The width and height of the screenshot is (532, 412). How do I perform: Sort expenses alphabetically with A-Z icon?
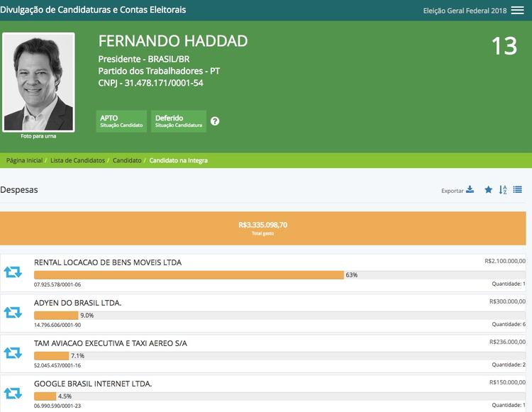tap(503, 190)
